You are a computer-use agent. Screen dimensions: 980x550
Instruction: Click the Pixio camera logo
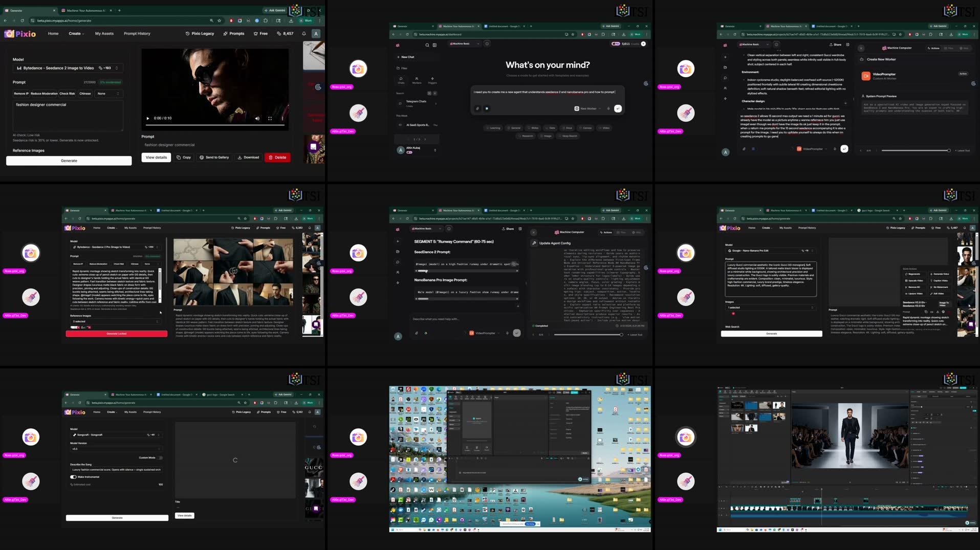click(x=9, y=34)
